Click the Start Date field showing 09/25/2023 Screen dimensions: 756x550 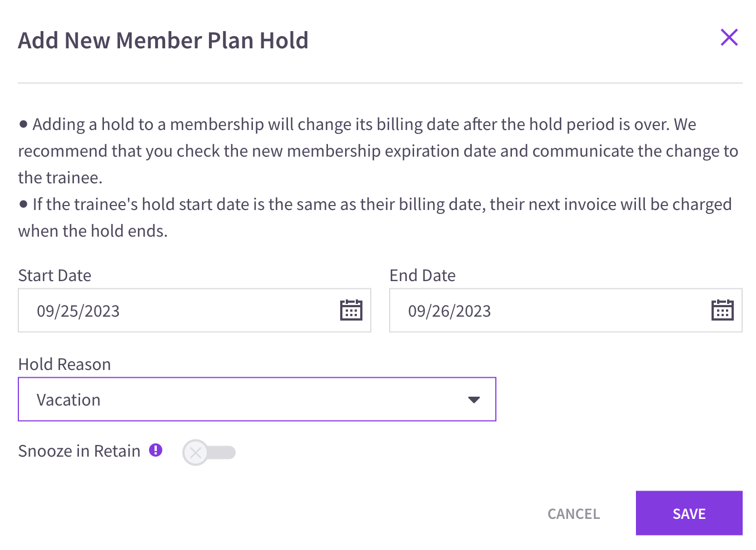click(195, 311)
